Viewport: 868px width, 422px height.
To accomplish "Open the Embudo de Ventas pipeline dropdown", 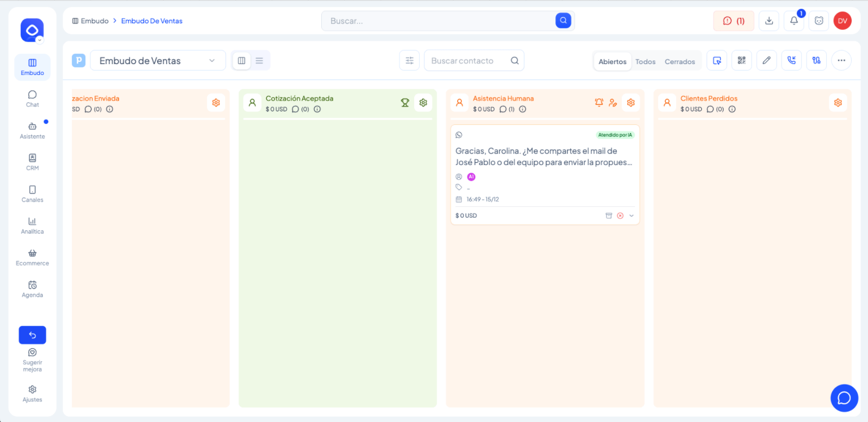I will (x=158, y=61).
